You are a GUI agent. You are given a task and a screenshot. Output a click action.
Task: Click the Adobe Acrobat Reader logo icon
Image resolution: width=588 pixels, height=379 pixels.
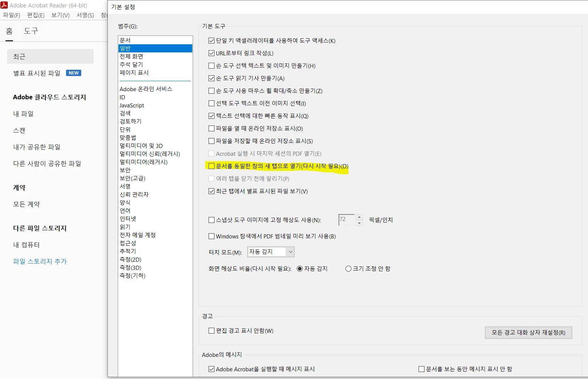tap(4, 5)
